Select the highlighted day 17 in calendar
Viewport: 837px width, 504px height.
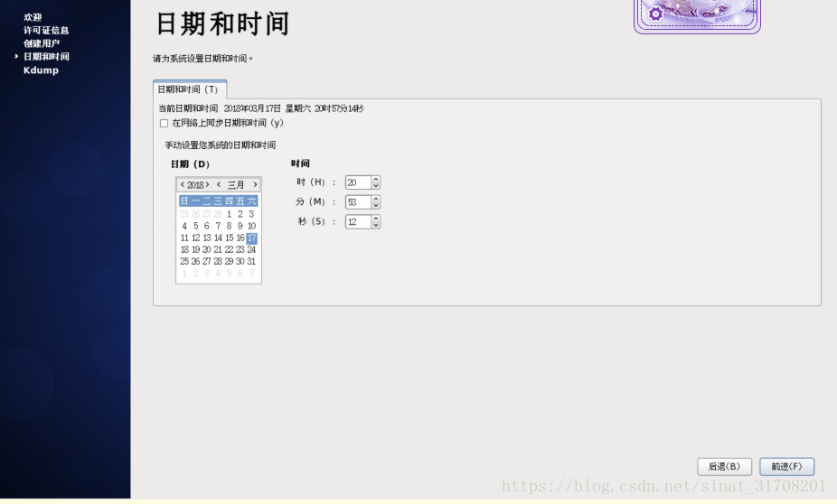pos(251,238)
